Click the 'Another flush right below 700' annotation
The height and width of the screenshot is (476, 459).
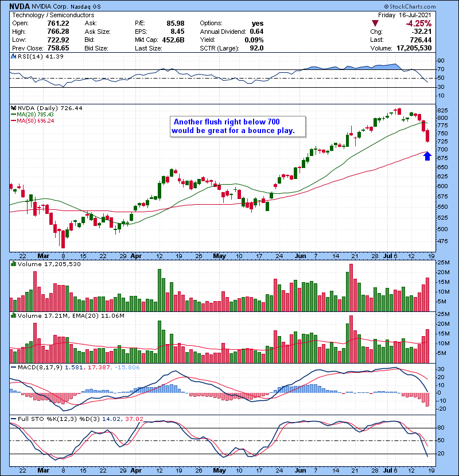pyautogui.click(x=238, y=126)
